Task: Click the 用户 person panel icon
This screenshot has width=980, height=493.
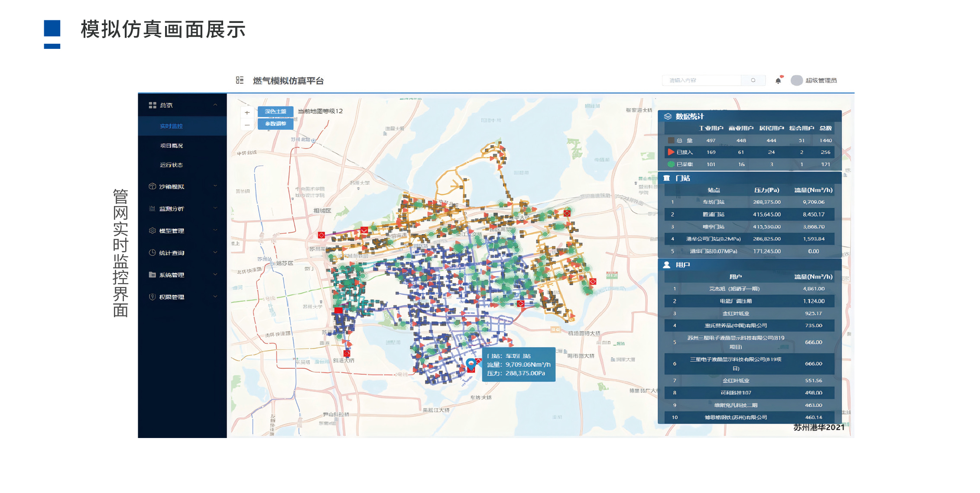Action: (667, 265)
